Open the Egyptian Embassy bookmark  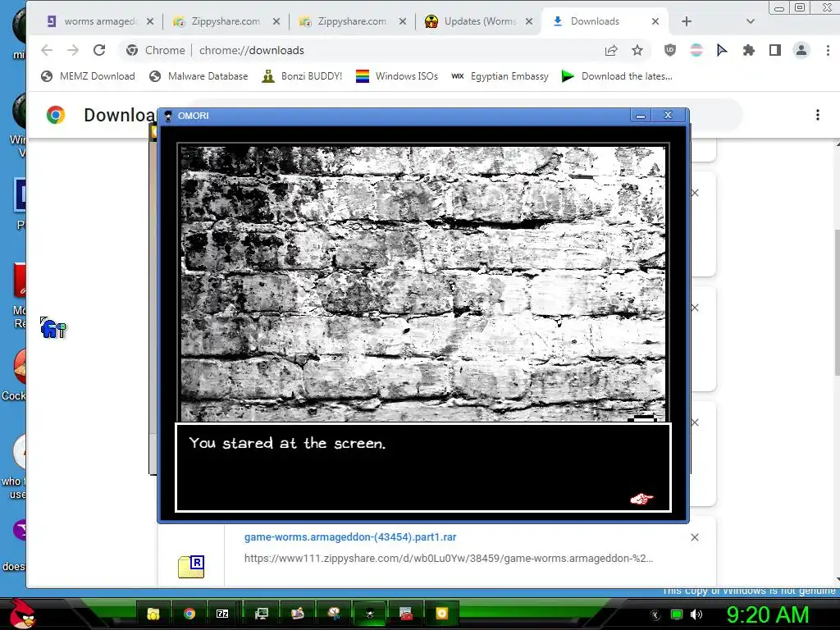click(x=500, y=76)
